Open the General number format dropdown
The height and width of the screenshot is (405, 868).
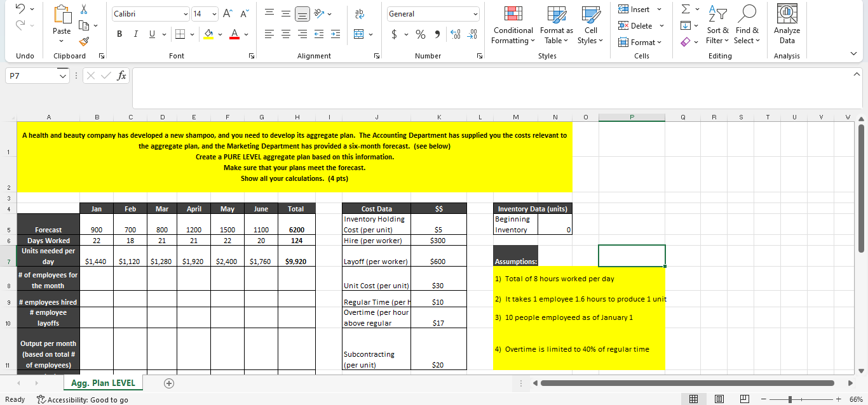(x=432, y=13)
